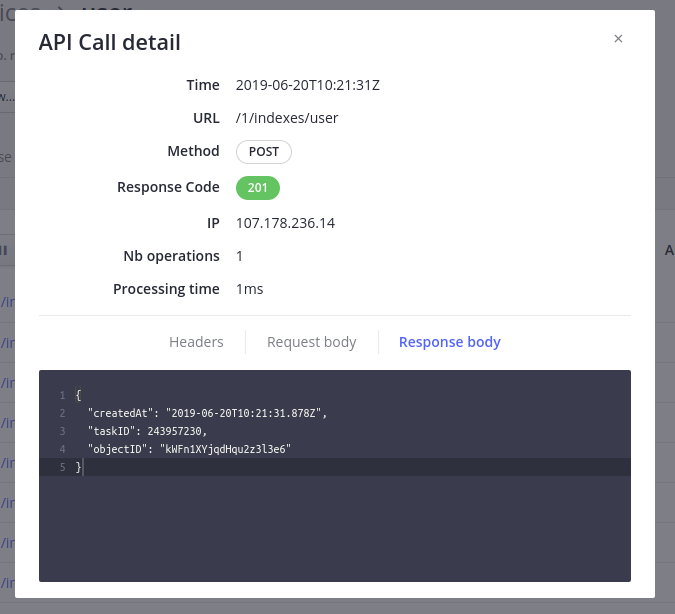Click the createdAt line in response JSON
Image resolution: width=675 pixels, height=614 pixels.
(207, 413)
